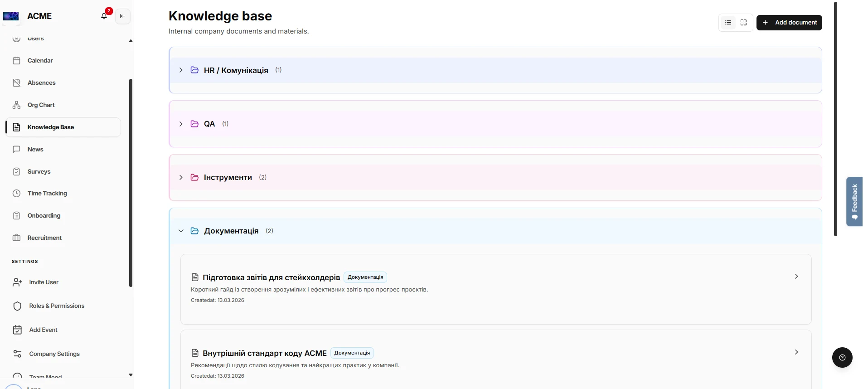Switch to list view layout

[728, 22]
